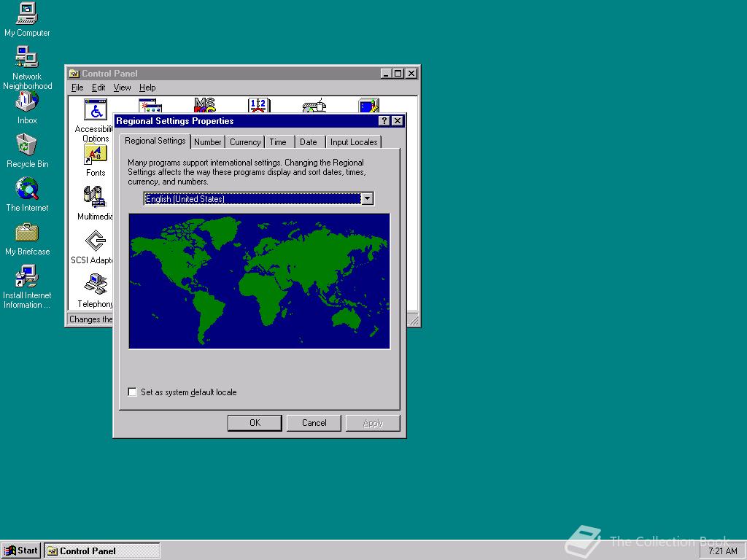747x560 pixels.
Task: Close the Regional Settings Properties dialog
Action: [398, 121]
